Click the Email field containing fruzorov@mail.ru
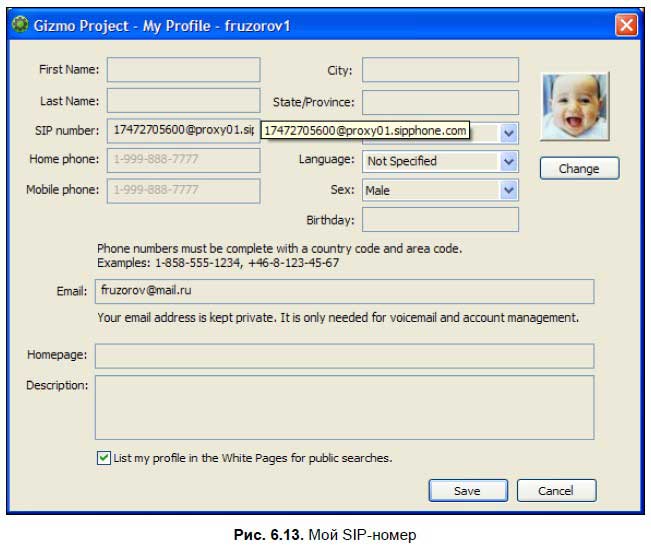Screen dimensions: 651x548 (344, 291)
